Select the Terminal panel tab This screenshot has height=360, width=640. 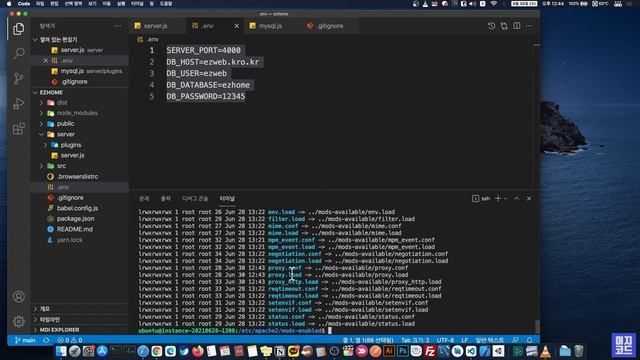click(x=227, y=198)
